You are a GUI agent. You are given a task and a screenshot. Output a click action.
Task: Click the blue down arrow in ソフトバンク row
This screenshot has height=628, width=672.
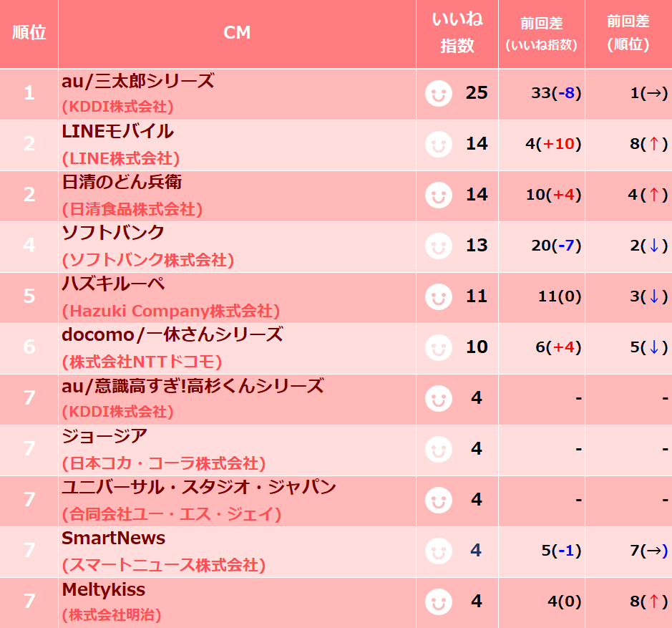[x=653, y=246]
